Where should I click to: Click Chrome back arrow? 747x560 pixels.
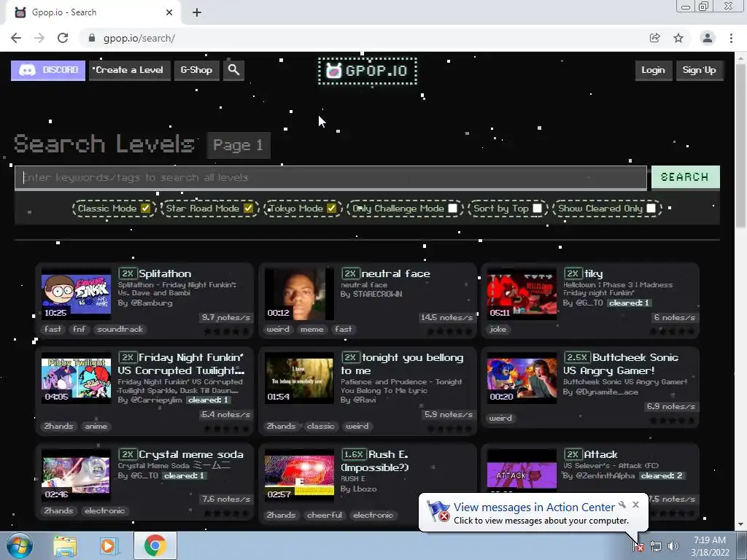point(16,38)
